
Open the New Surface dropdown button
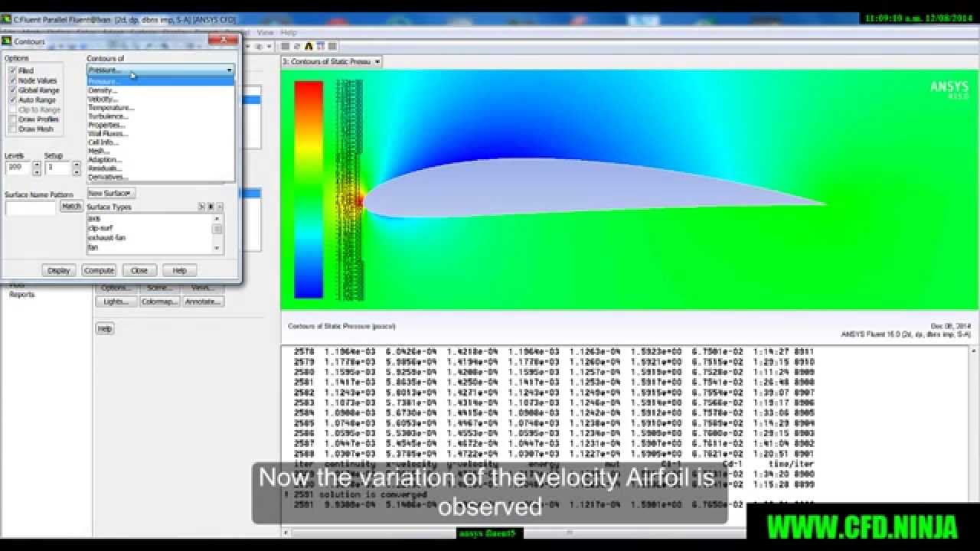[x=111, y=193]
